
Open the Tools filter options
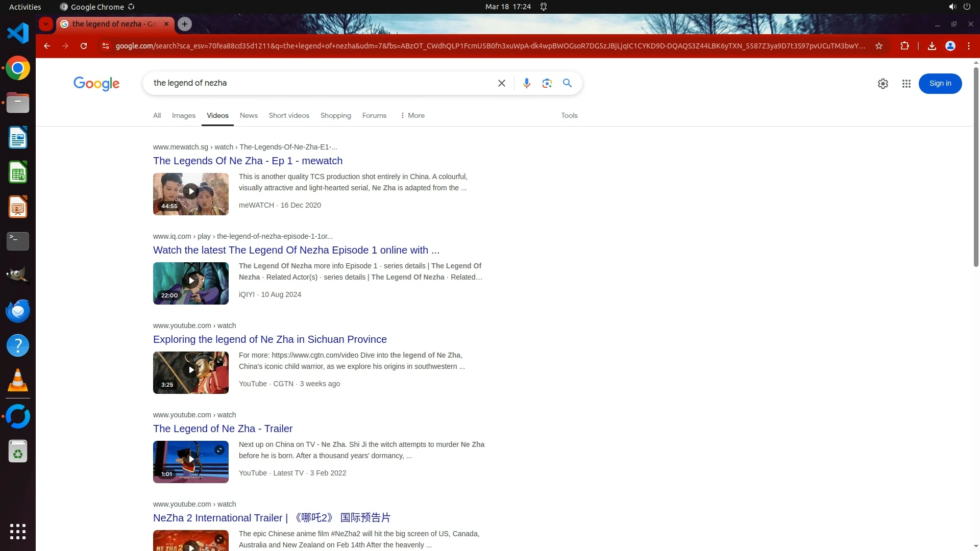(569, 115)
